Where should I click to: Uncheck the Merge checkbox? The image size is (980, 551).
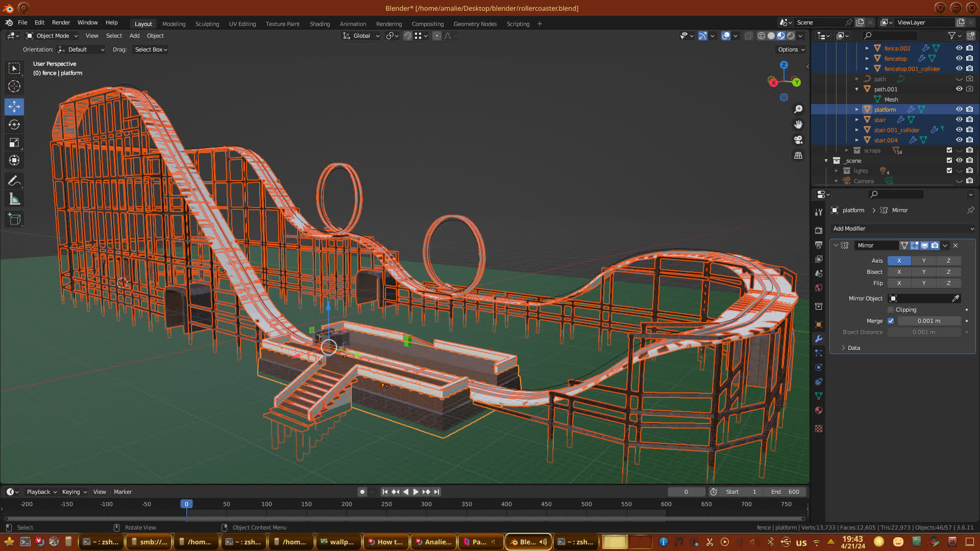[x=891, y=321]
